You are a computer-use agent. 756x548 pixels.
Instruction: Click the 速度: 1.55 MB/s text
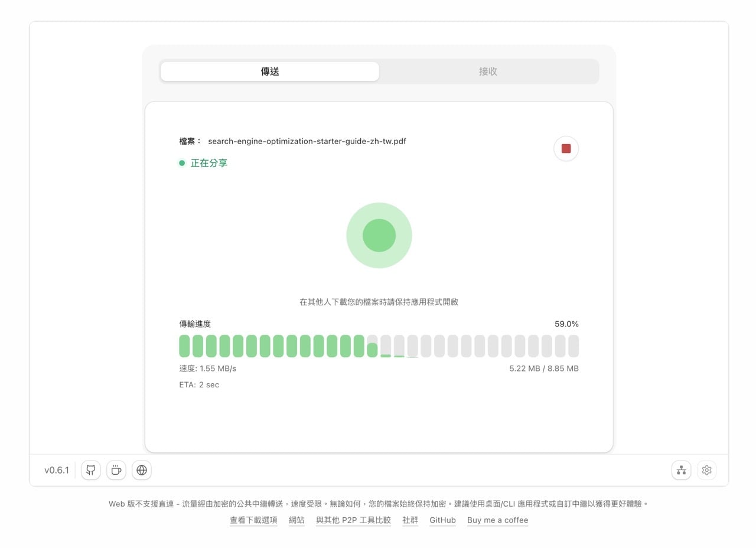click(207, 368)
